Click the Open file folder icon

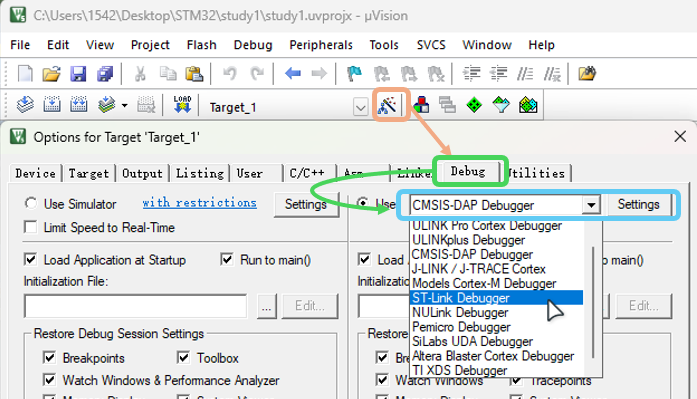point(52,74)
